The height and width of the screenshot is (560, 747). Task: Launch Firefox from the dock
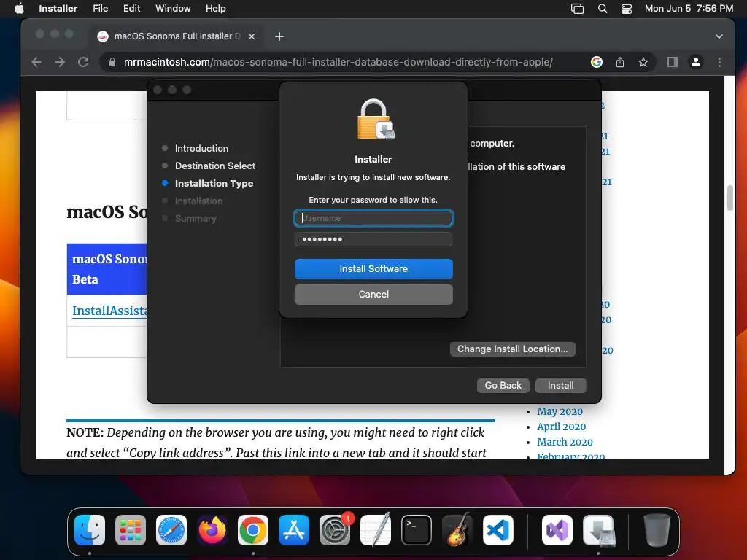click(x=212, y=530)
